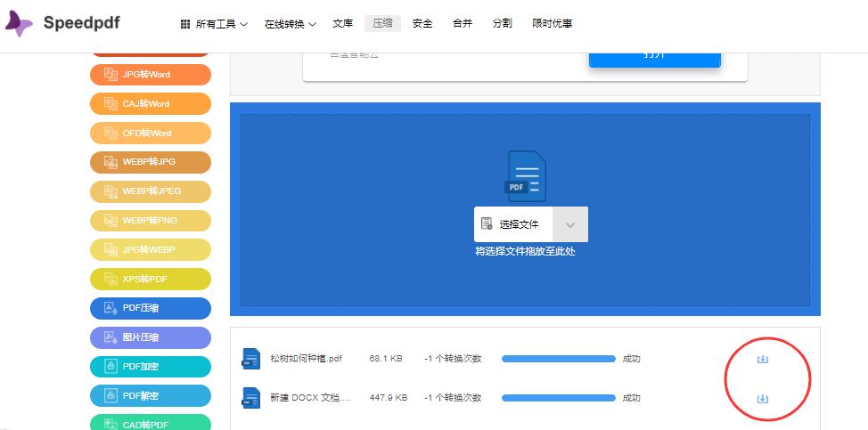
Task: Open PDF解密 tool
Action: click(x=151, y=396)
